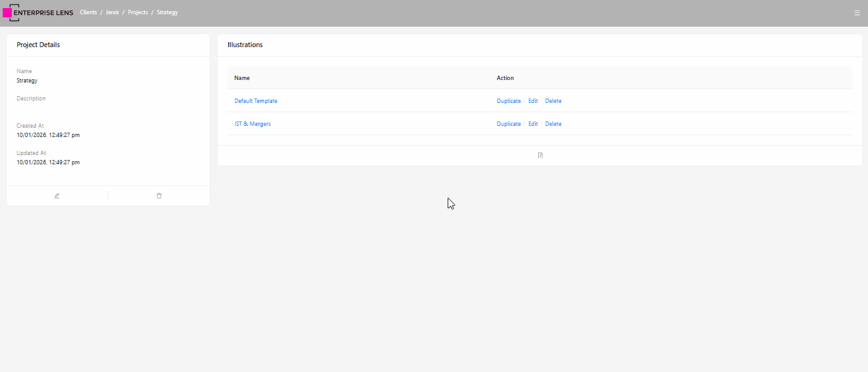Duplicate the Default Template illustration
The width and height of the screenshot is (868, 372).
[508, 101]
